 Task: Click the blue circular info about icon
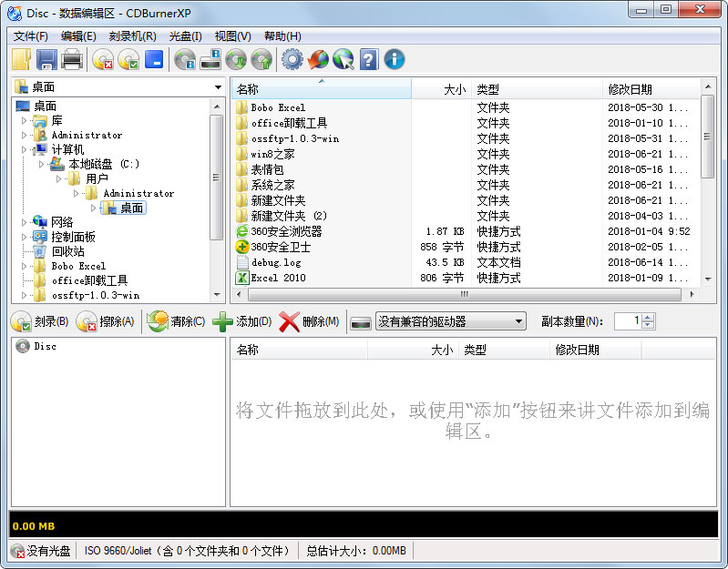pos(394,60)
